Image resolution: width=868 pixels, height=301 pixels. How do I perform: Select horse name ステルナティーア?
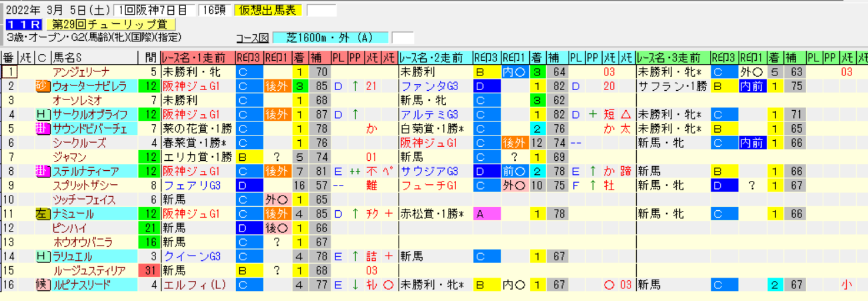[x=87, y=172]
